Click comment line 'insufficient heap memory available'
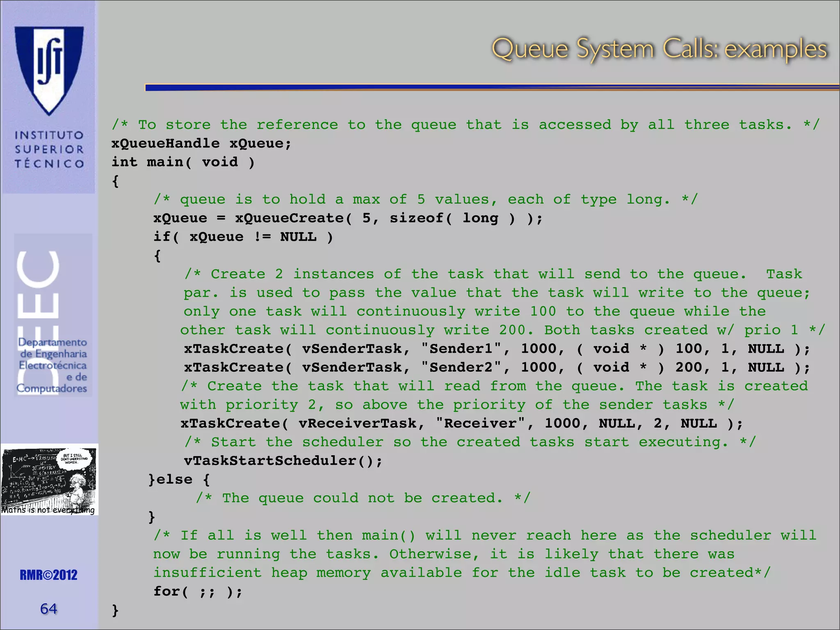This screenshot has width=840, height=630. [462, 573]
